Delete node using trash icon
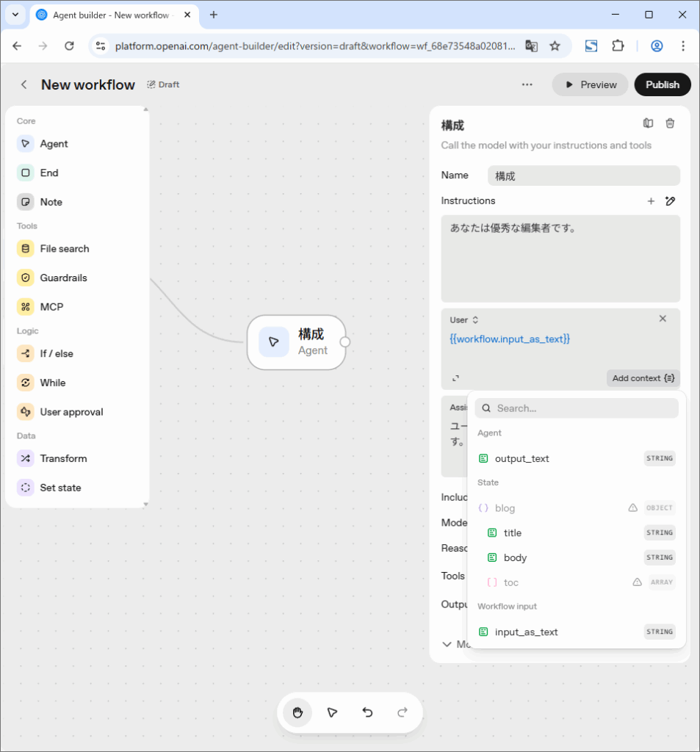This screenshot has width=700, height=752. [670, 124]
